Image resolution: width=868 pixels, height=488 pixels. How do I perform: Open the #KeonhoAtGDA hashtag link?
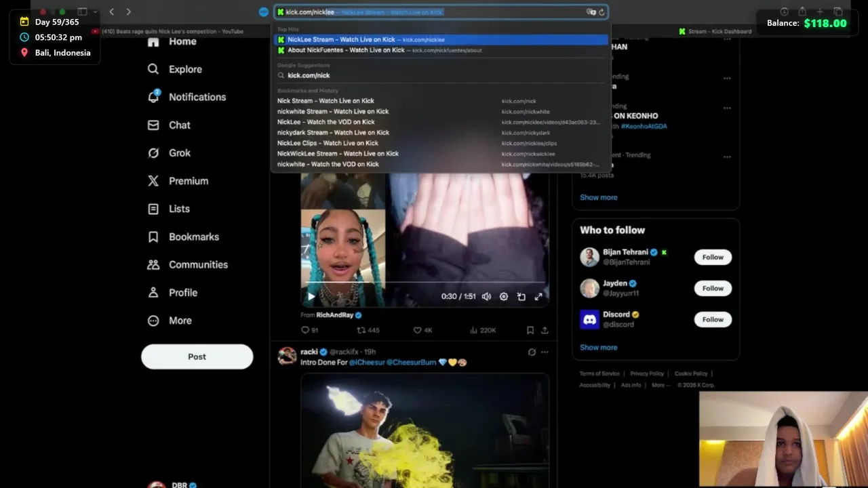click(644, 126)
